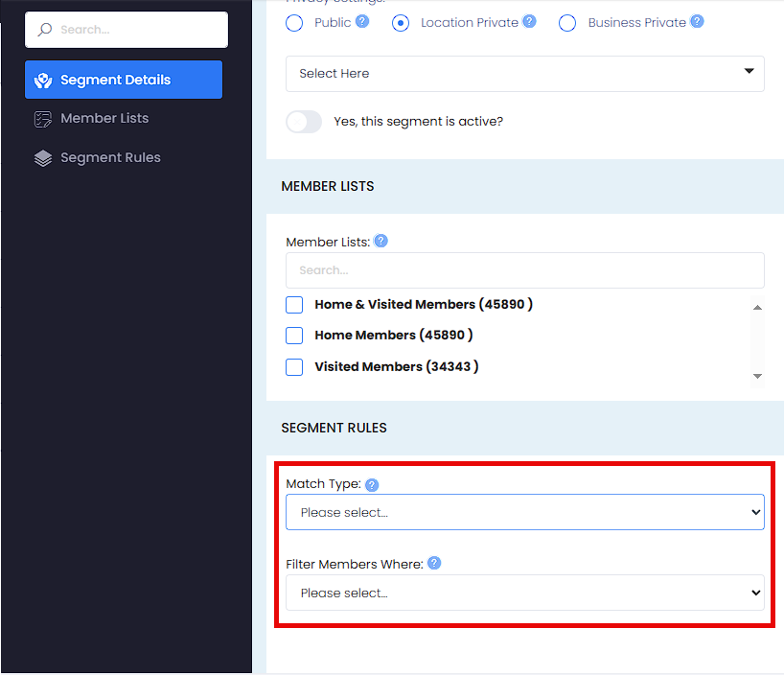The height and width of the screenshot is (675, 784).
Task: Select the Public privacy radio button
Action: [294, 23]
